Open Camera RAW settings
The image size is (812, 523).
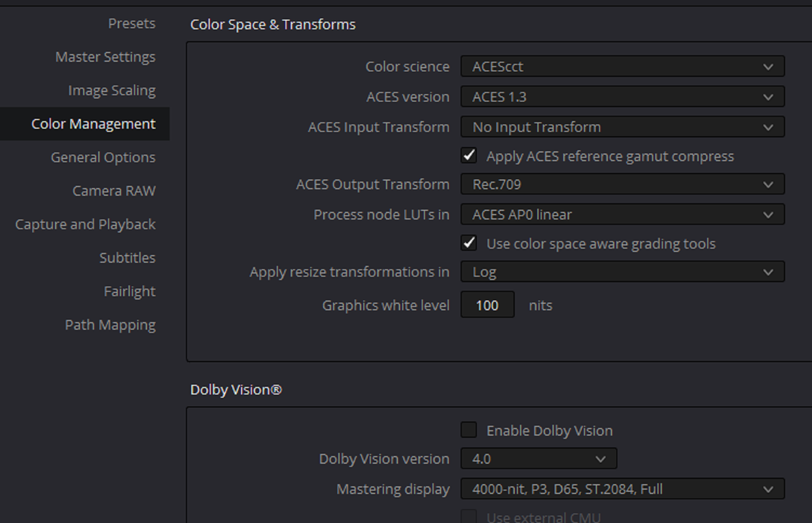click(x=114, y=191)
